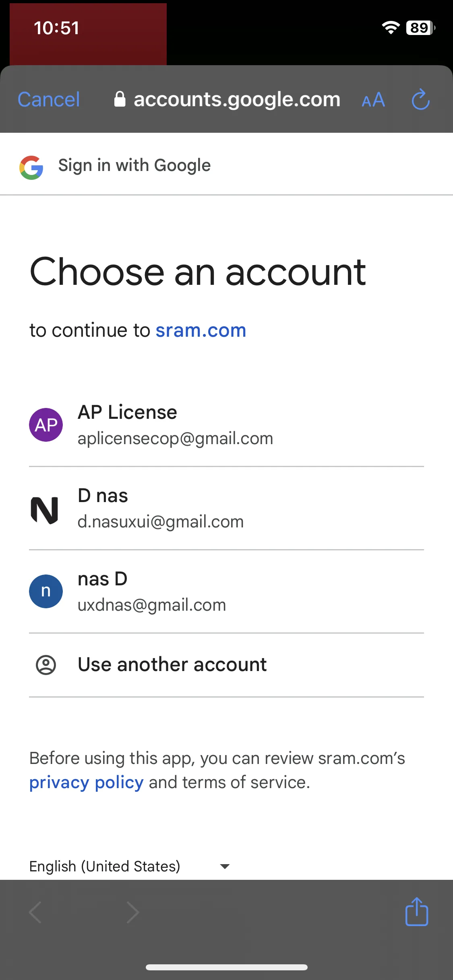This screenshot has width=453, height=980.
Task: Tap the purple AP avatar
Action: tap(46, 425)
